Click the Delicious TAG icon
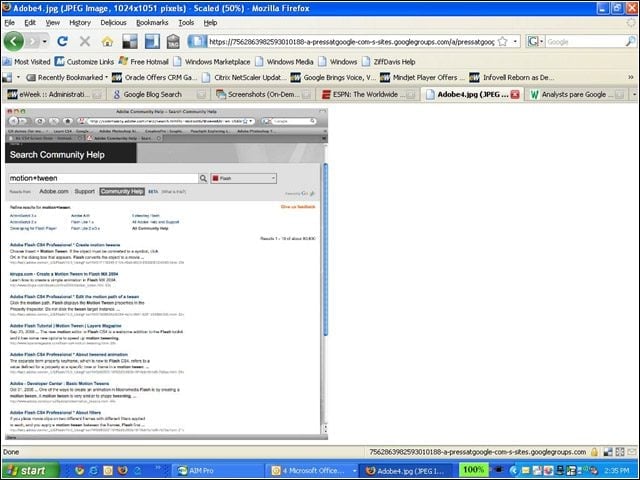Viewport: 640px width, 480px height. click(173, 41)
